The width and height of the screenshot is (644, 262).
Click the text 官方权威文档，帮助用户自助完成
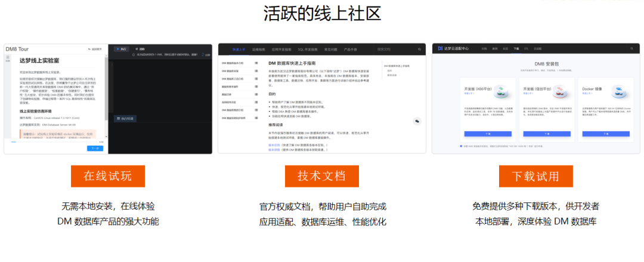pos(323,206)
